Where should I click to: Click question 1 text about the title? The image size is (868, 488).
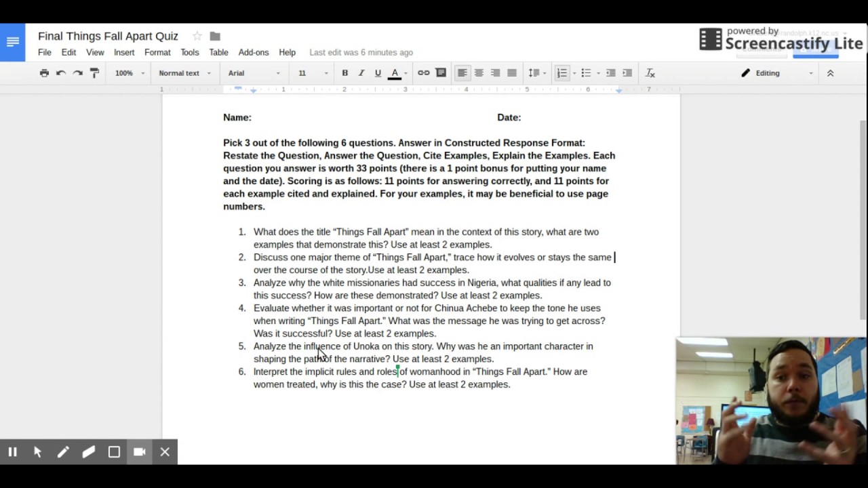click(426, 238)
